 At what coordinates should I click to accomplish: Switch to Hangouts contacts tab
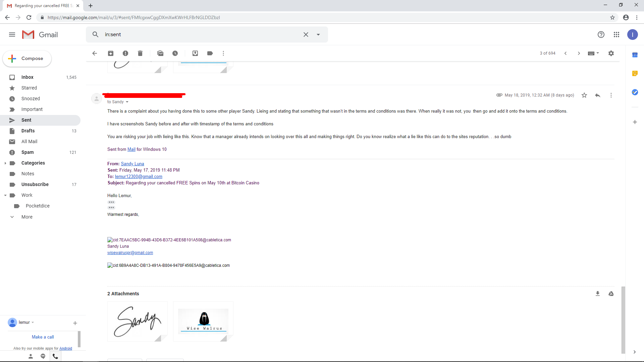click(x=31, y=356)
